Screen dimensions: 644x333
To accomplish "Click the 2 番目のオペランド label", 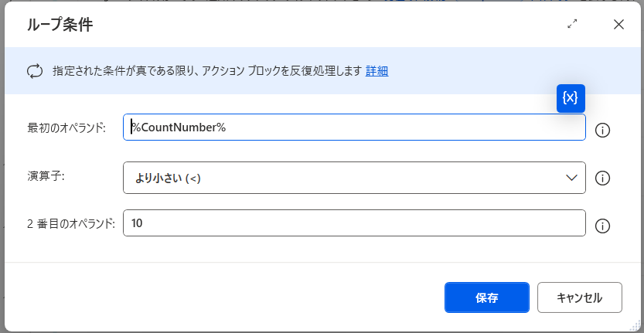I will (70, 224).
